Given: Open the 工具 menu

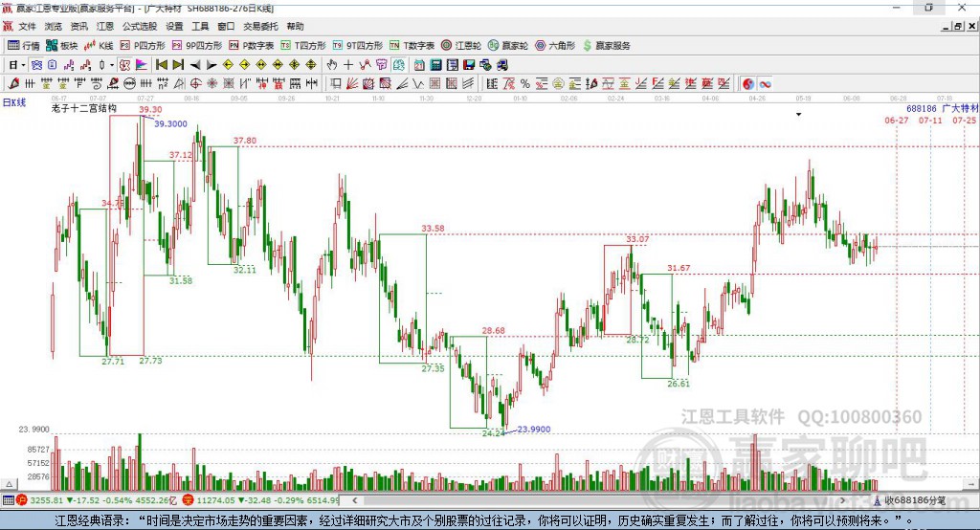Looking at the screenshot, I should (x=200, y=26).
